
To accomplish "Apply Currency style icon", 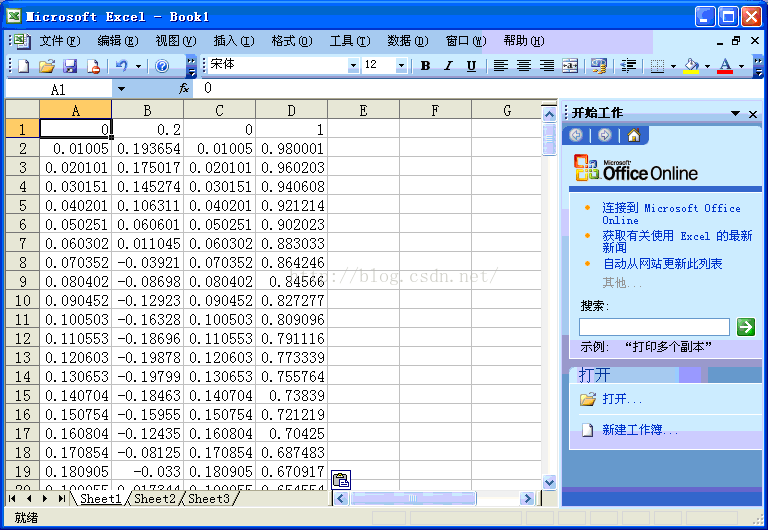I will (x=599, y=66).
